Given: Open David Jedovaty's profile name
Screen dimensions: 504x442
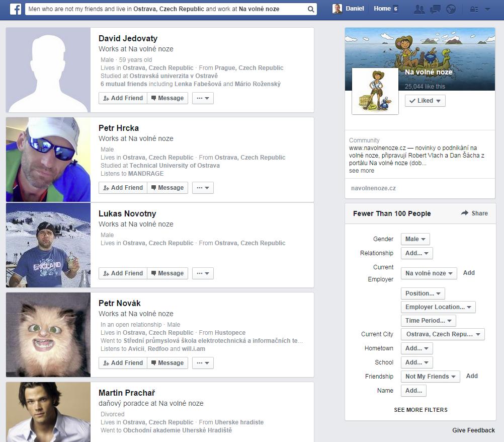Looking at the screenshot, I should coord(128,39).
